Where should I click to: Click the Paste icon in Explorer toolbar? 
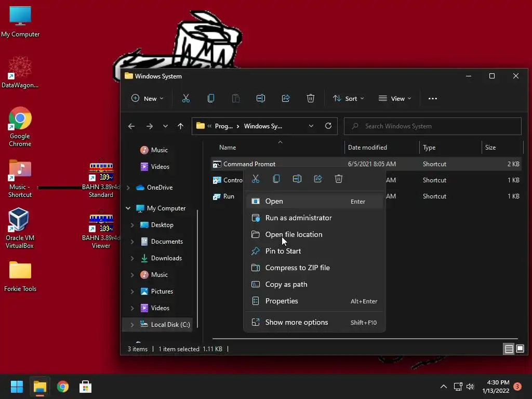tap(236, 98)
